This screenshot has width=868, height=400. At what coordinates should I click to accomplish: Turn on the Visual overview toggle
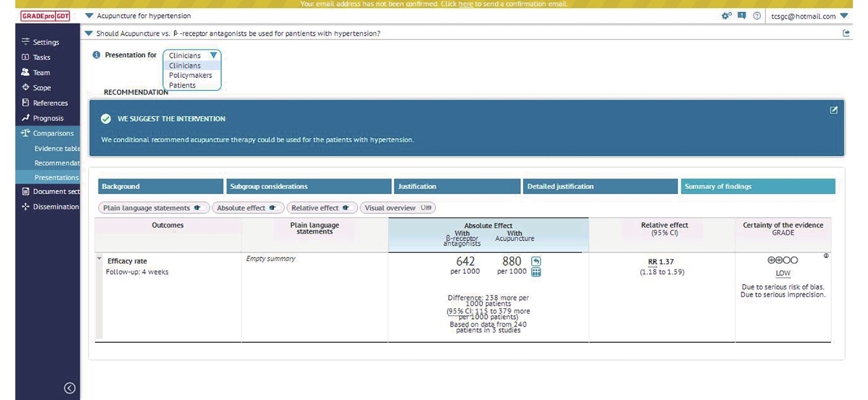click(x=426, y=208)
